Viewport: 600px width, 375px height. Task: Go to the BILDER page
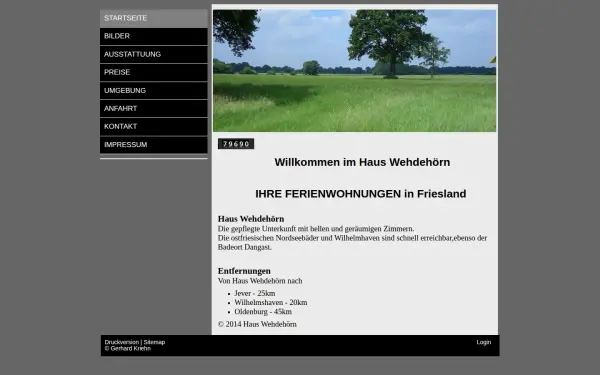[154, 36]
